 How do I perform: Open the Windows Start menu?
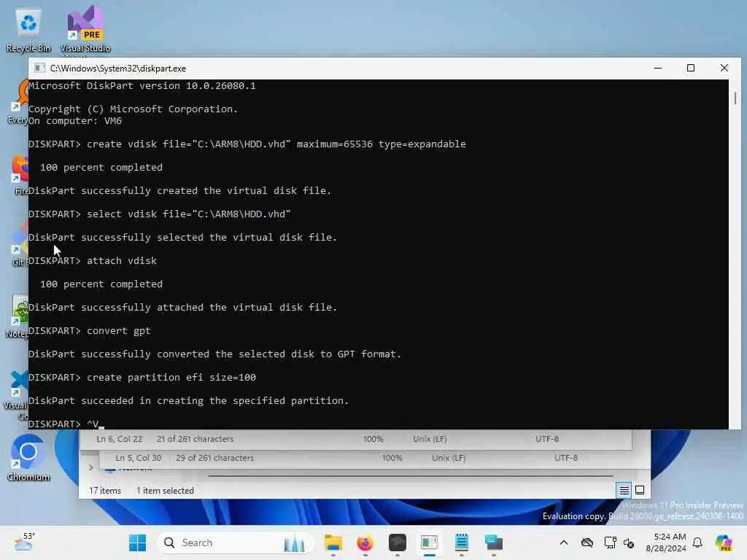[138, 542]
